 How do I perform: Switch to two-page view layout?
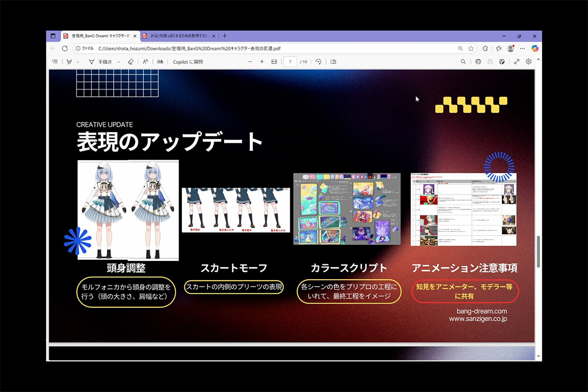pos(332,61)
